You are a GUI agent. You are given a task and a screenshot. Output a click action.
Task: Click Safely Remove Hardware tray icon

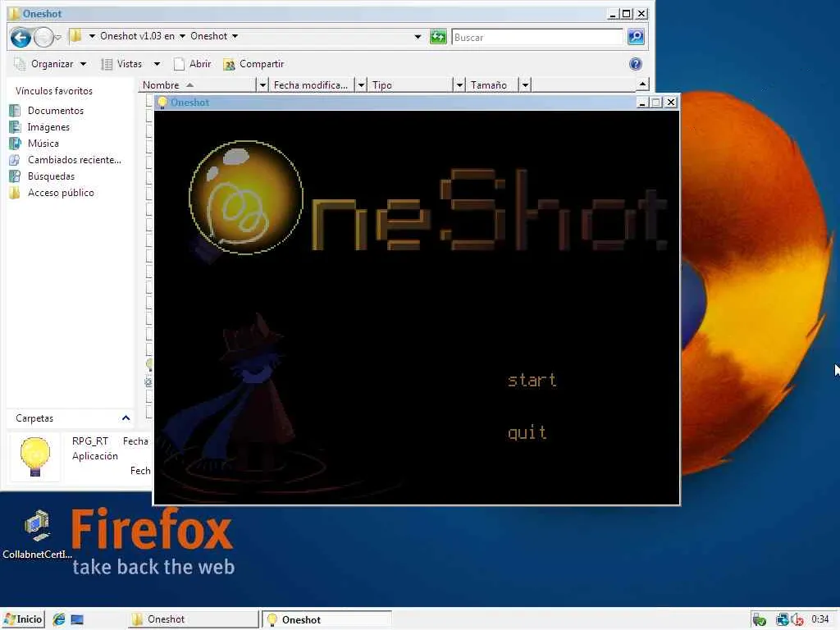(759, 620)
